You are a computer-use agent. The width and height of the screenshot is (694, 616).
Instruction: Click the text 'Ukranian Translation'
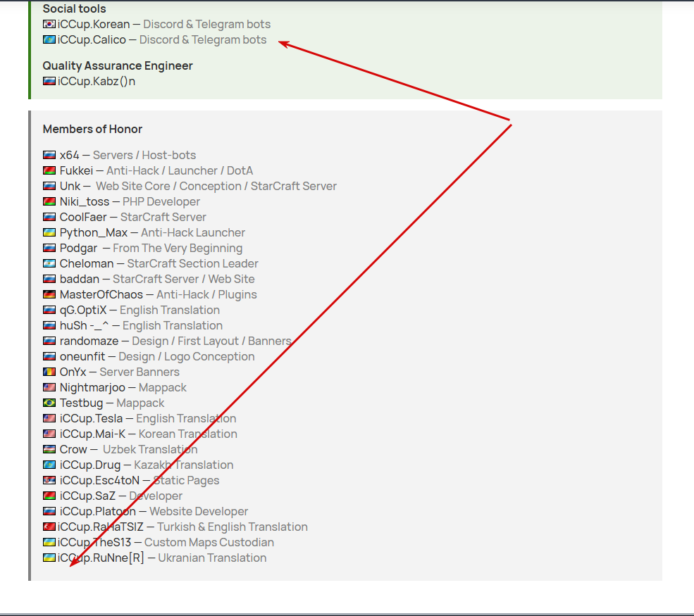click(213, 557)
